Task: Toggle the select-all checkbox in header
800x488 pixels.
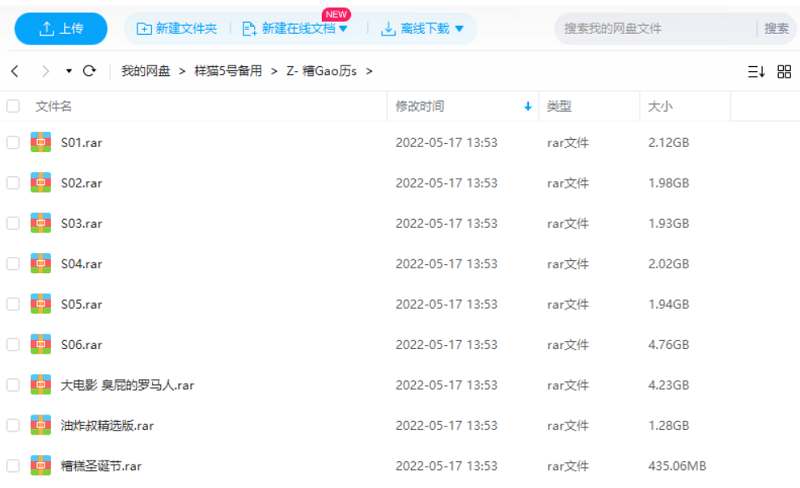Action: pos(13,106)
